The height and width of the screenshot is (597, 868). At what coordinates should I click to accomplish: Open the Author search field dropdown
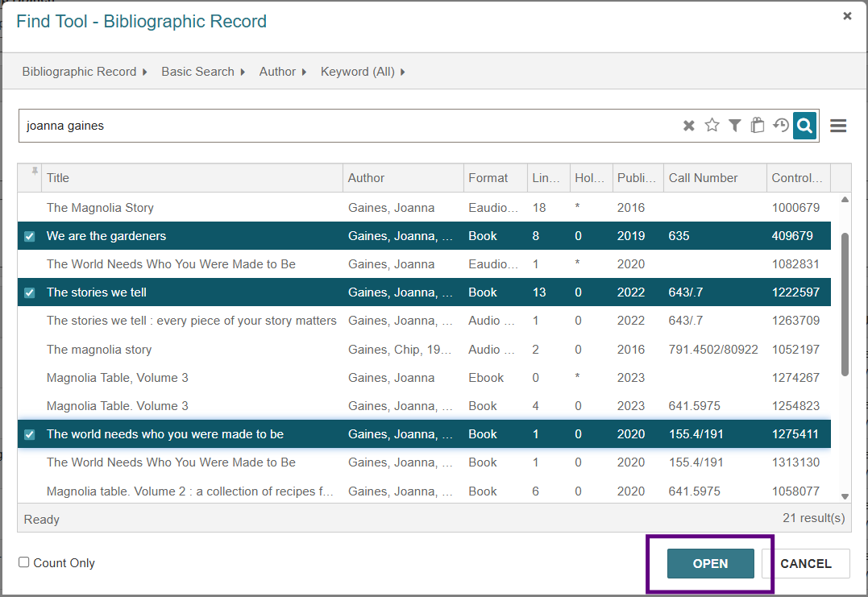(283, 72)
